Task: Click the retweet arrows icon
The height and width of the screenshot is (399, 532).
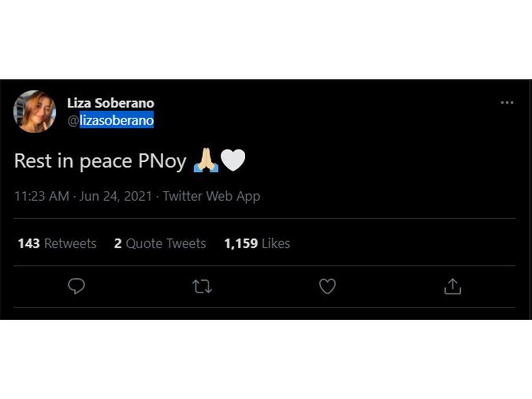Action: pos(202,287)
